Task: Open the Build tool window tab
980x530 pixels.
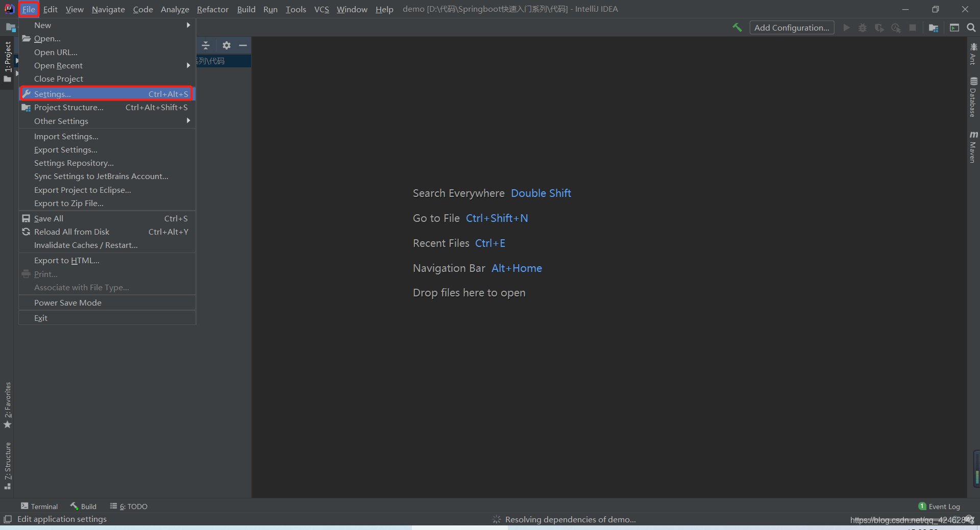Action: tap(83, 506)
